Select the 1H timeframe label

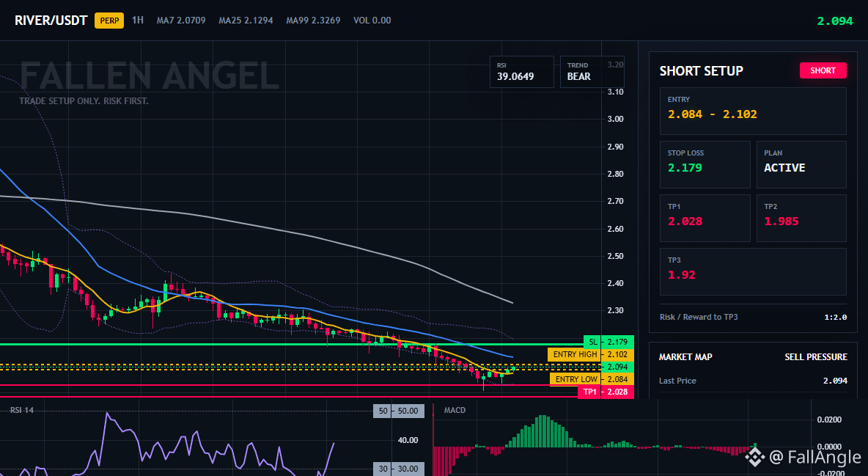[137, 20]
